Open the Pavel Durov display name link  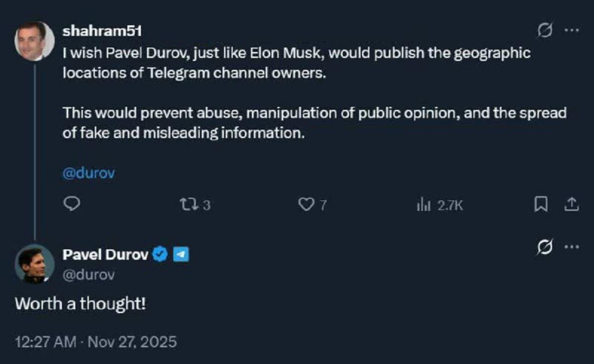(x=105, y=255)
